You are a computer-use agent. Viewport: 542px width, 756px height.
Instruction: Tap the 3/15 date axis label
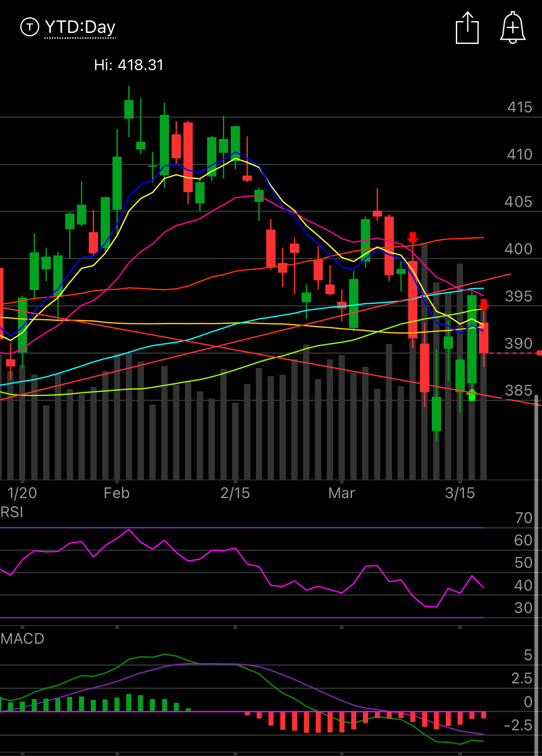pyautogui.click(x=460, y=493)
